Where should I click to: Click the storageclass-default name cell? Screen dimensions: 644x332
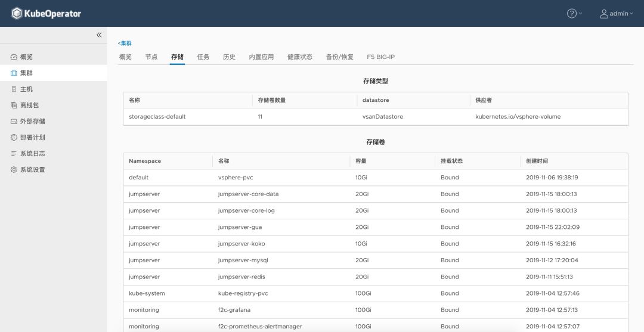pyautogui.click(x=157, y=117)
